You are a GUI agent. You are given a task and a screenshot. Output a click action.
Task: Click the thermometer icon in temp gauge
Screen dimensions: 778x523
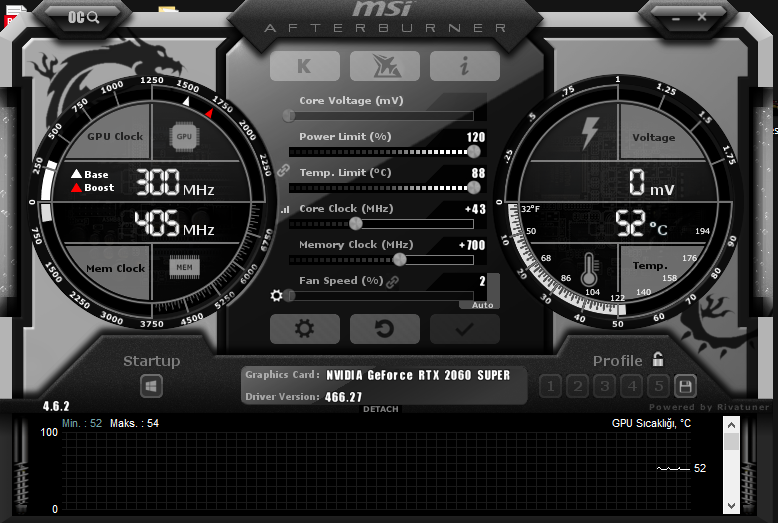[589, 268]
